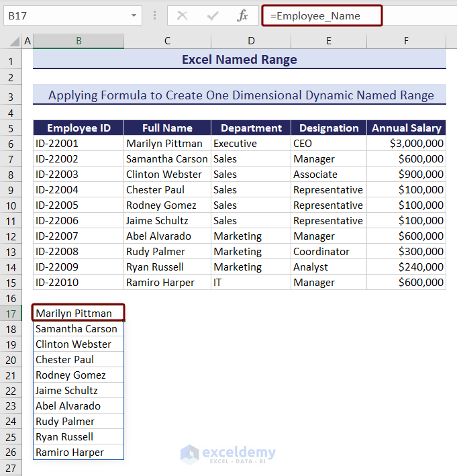Screen dimensions: 457x476
Task: Click the 'Full Name' header cell
Action: click(167, 128)
